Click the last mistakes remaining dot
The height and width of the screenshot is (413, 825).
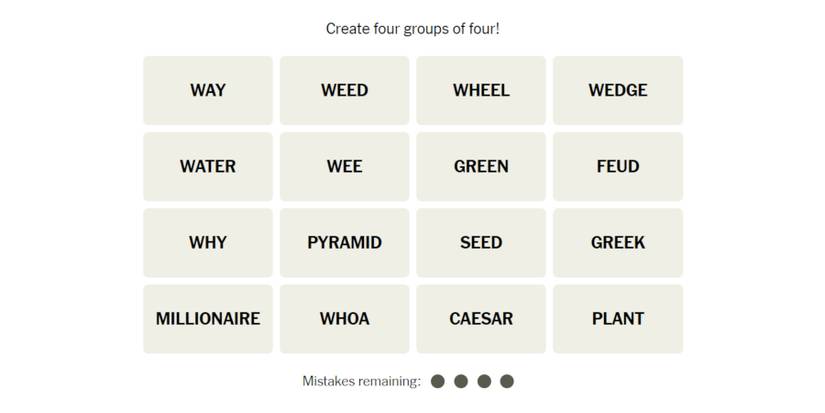click(x=507, y=381)
